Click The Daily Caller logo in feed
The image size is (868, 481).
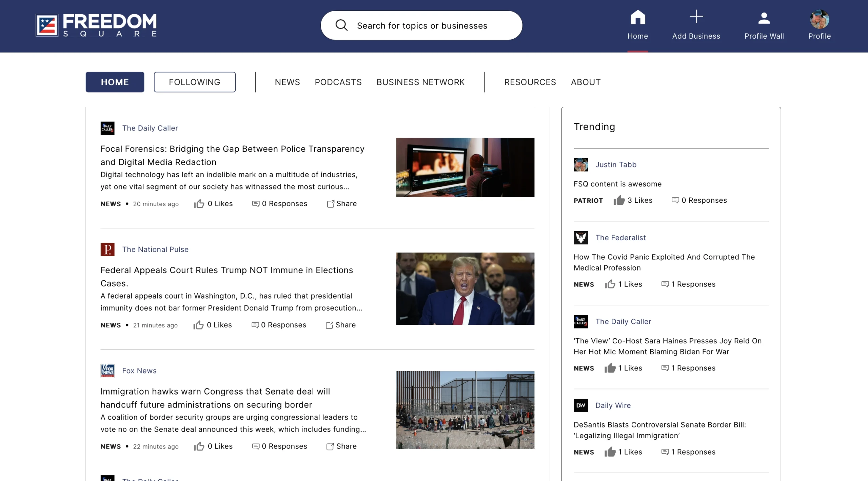[x=107, y=128]
